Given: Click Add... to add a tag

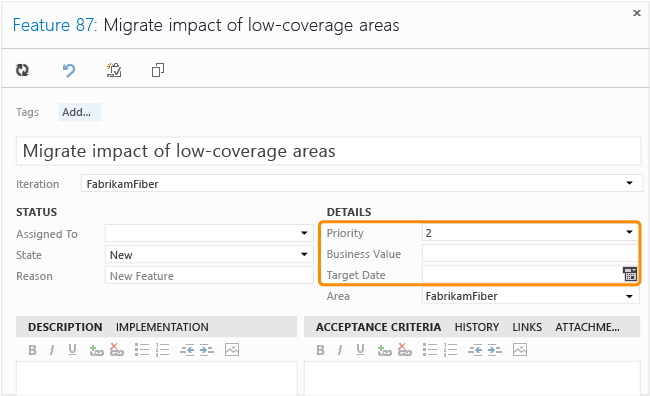Looking at the screenshot, I should 80,112.
